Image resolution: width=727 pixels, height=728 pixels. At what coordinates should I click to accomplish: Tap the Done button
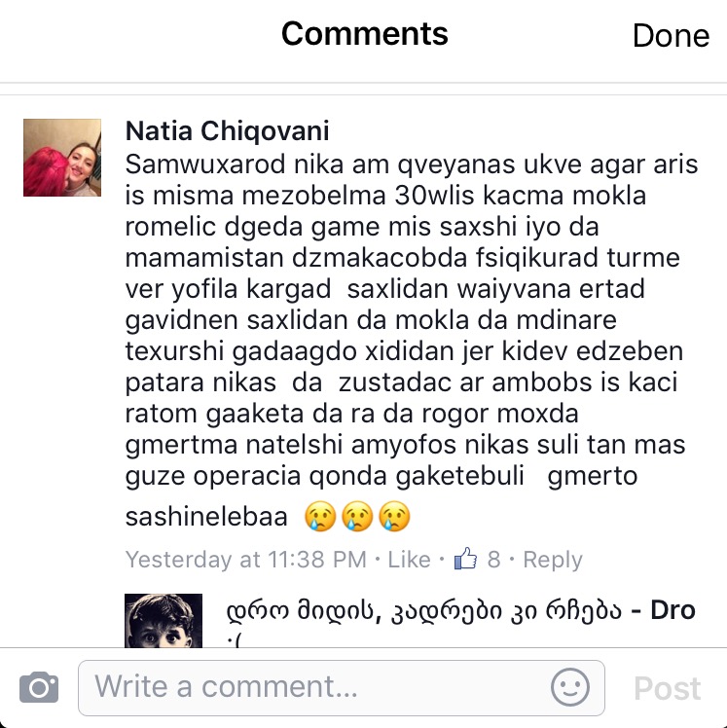(x=671, y=36)
